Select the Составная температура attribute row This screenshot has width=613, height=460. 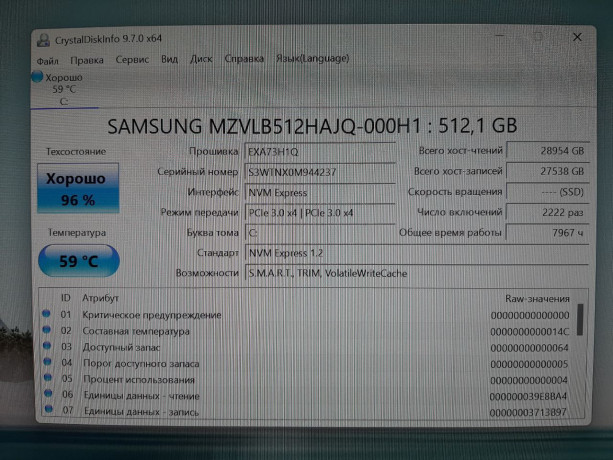(x=307, y=331)
